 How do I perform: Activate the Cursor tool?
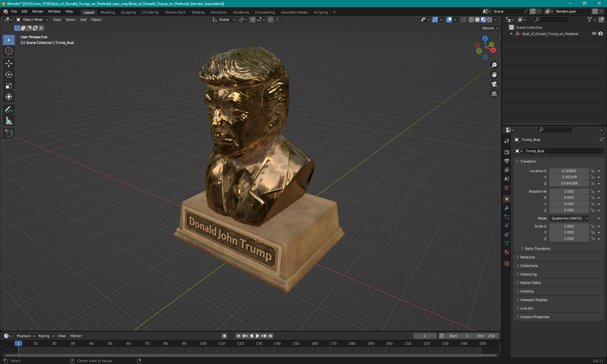point(9,51)
